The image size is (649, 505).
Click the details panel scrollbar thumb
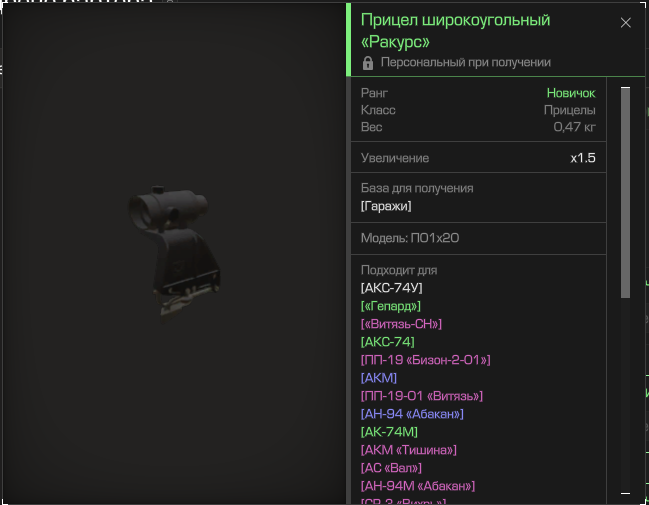pyautogui.click(x=625, y=192)
